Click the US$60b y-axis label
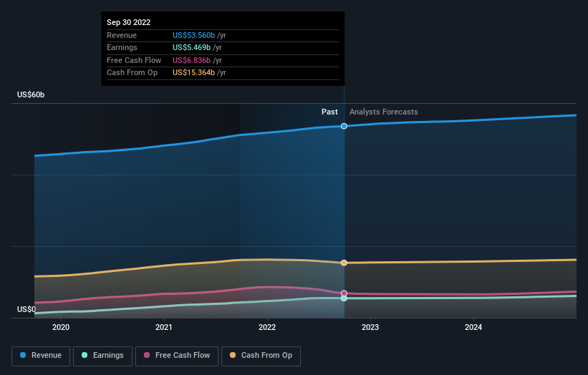 tap(31, 94)
